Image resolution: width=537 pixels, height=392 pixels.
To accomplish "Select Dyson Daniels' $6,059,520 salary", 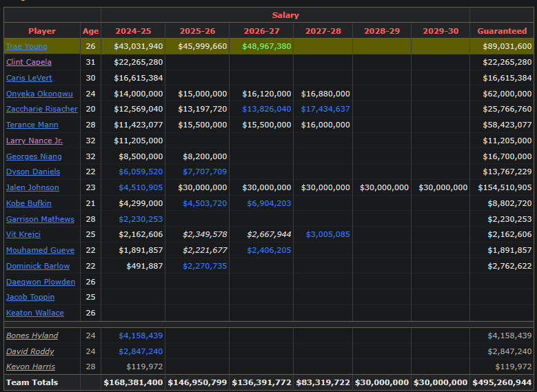I will coord(141,172).
